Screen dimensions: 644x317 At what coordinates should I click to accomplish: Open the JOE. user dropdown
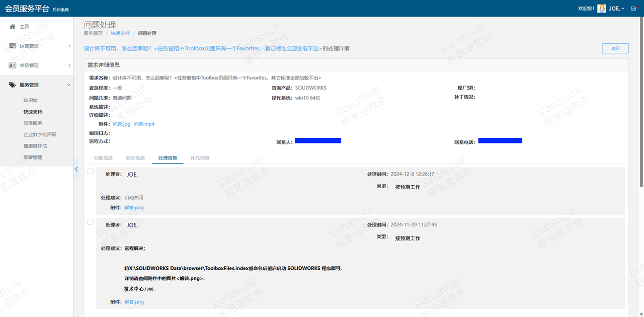tap(616, 9)
